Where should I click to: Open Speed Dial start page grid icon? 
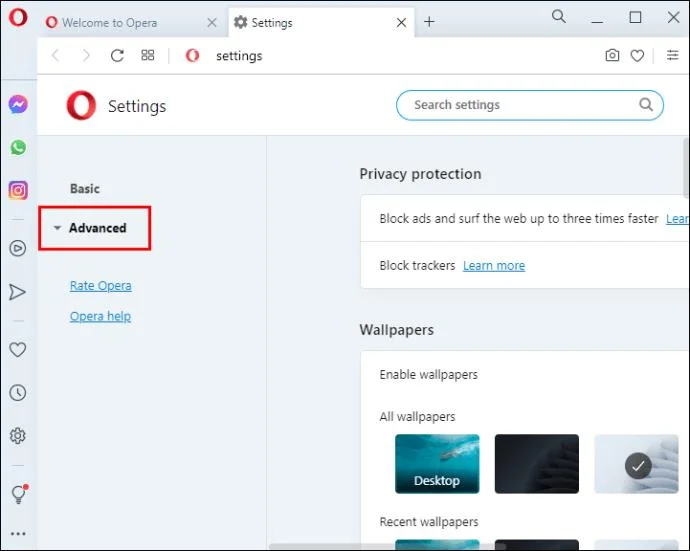147,55
